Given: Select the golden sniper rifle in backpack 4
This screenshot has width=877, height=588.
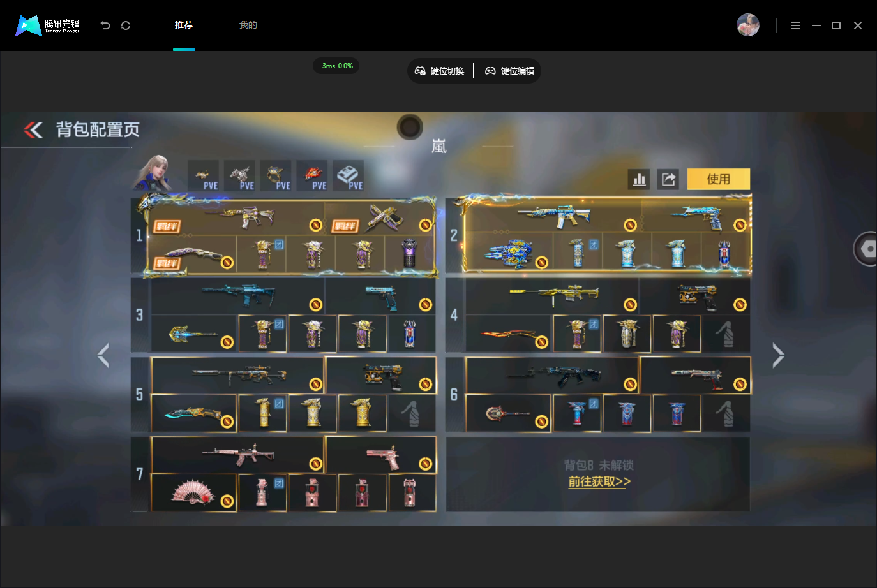Looking at the screenshot, I should click(552, 297).
